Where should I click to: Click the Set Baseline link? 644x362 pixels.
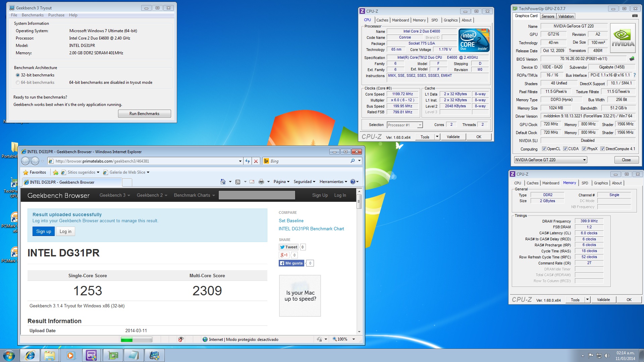(x=291, y=221)
